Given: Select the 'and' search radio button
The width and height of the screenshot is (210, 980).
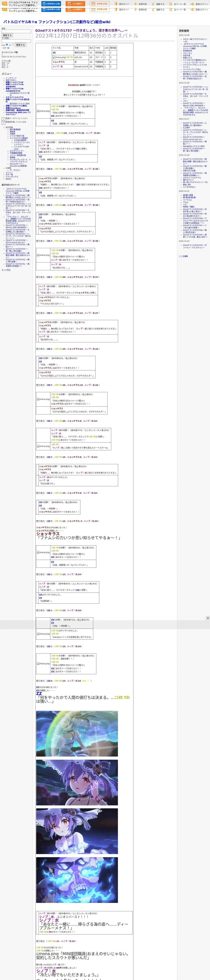Looking at the screenshot, I should coord(7,45).
